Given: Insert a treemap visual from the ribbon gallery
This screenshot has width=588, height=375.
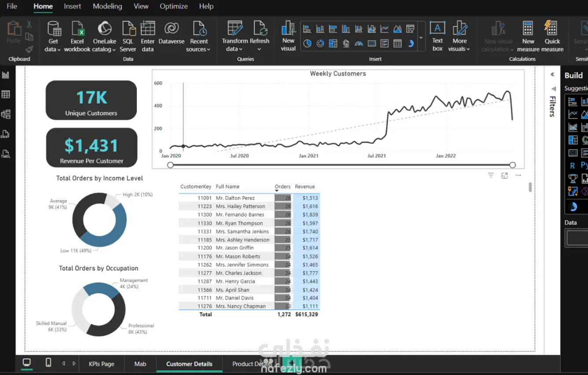Looking at the screenshot, I should [333, 43].
